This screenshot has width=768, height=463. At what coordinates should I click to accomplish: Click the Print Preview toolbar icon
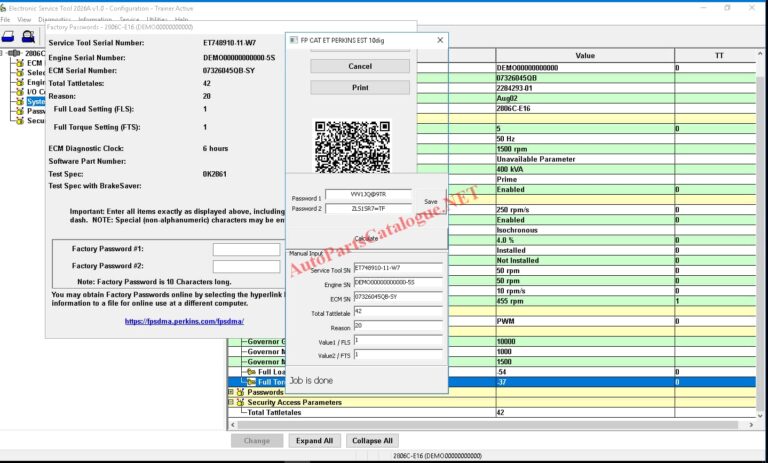[x=28, y=36]
